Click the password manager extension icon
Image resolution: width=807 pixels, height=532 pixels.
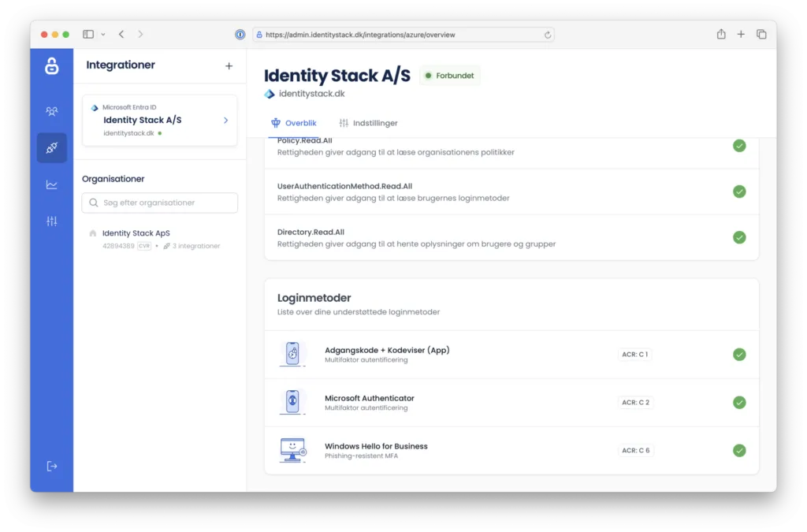[240, 35]
